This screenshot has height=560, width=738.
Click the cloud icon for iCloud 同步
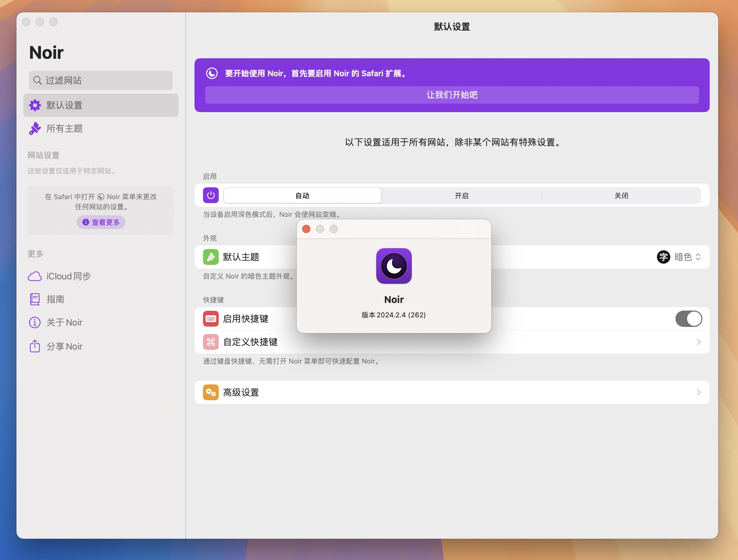pyautogui.click(x=35, y=276)
